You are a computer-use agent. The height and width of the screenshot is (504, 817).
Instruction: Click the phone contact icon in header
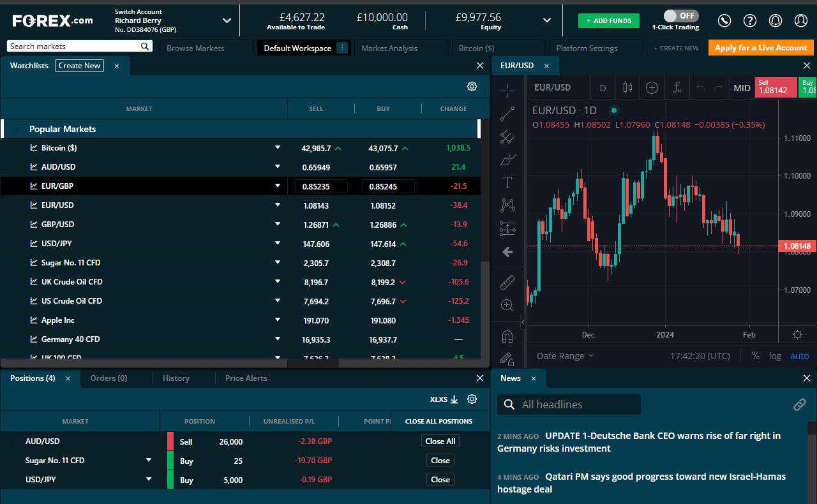(x=724, y=20)
